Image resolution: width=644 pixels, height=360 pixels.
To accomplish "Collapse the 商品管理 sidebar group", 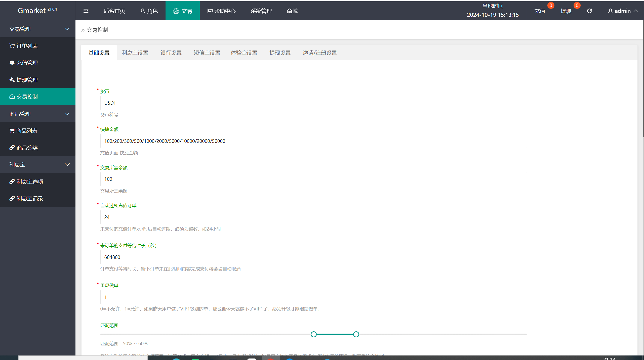I will click(67, 114).
